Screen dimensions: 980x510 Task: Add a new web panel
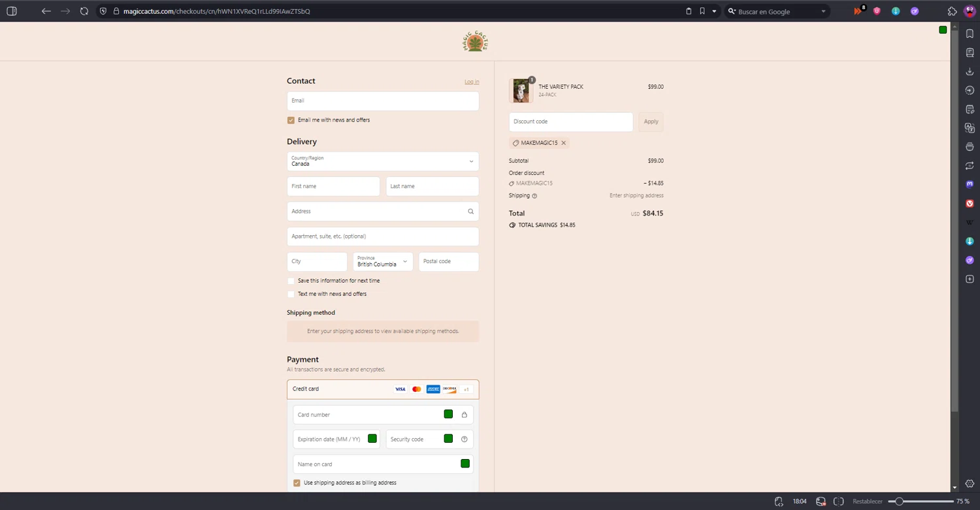pos(970,279)
